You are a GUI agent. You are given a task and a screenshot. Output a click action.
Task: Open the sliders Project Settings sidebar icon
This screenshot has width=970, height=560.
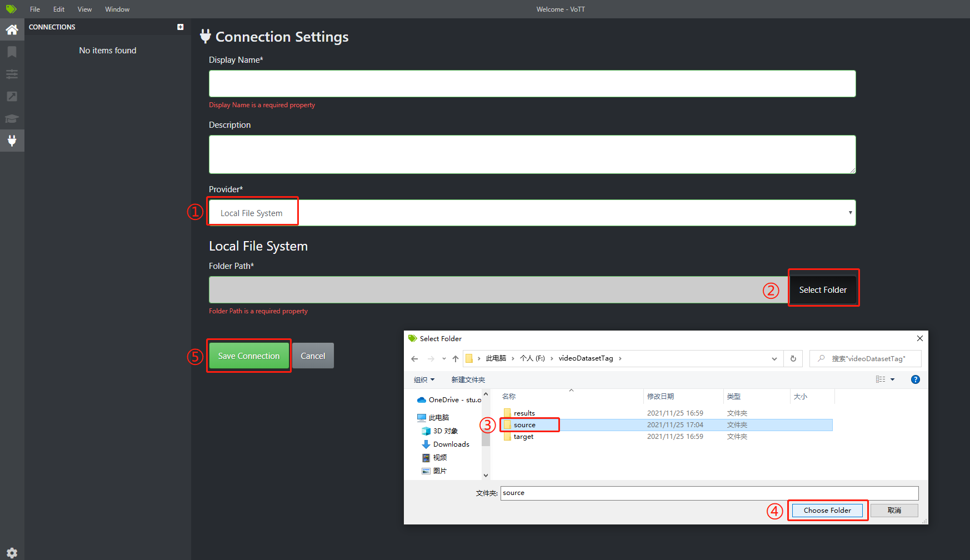pos(12,74)
